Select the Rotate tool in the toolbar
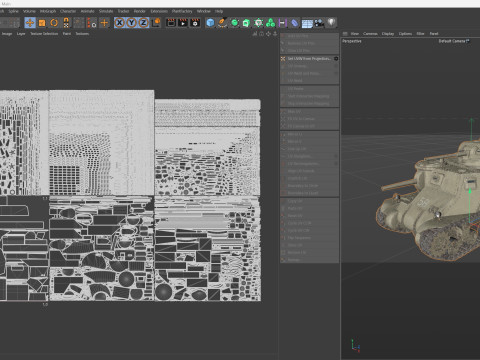 (x=54, y=23)
